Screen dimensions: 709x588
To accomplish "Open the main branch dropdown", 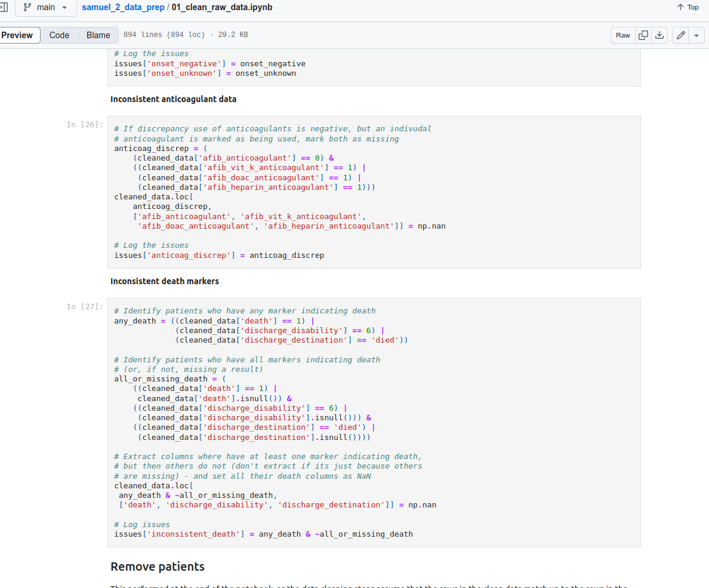I will (x=45, y=7).
